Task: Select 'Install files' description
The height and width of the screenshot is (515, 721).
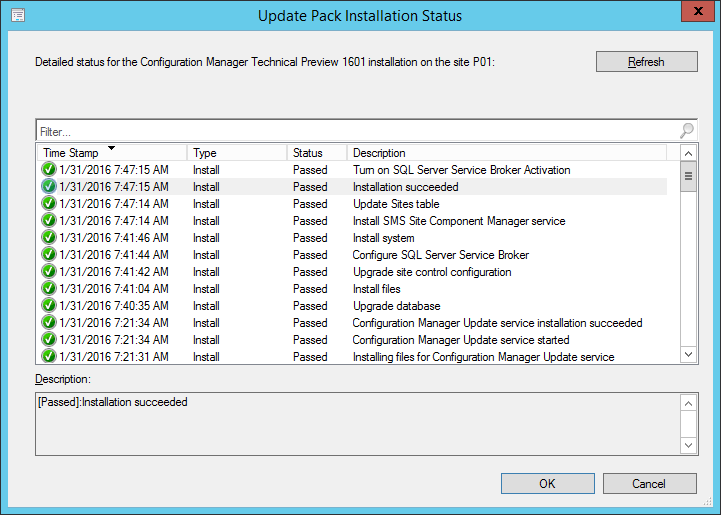Action: pos(377,289)
